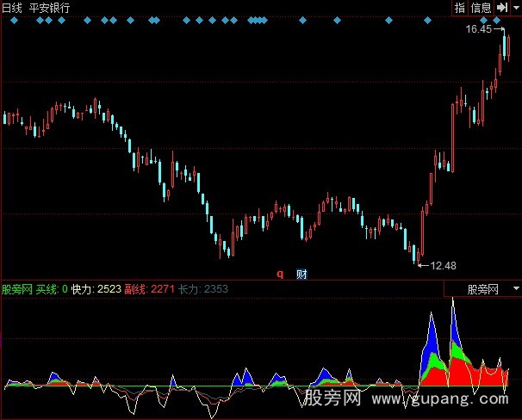The image size is (522, 420).
Task: Click the 快力 2523 indicator label
Action: coord(96,289)
